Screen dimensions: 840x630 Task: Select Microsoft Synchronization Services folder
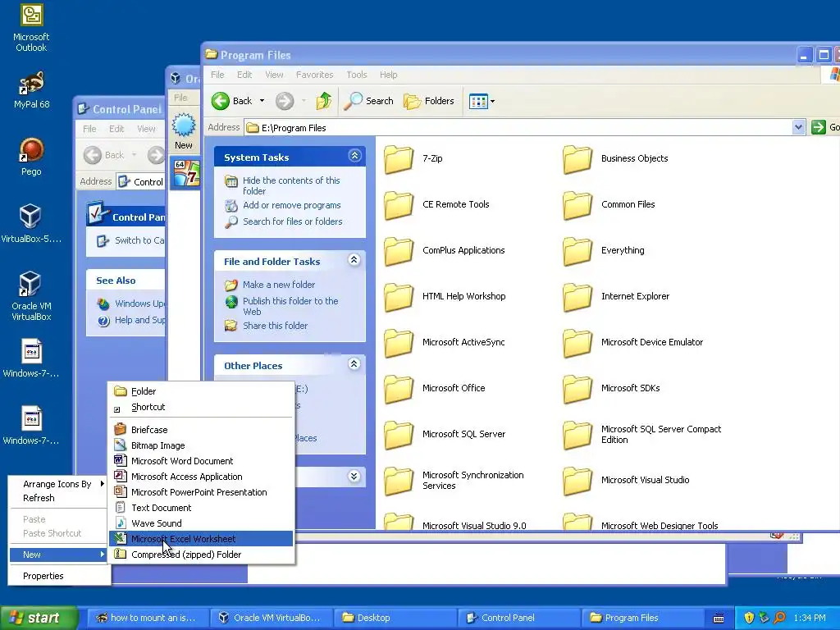point(454,480)
